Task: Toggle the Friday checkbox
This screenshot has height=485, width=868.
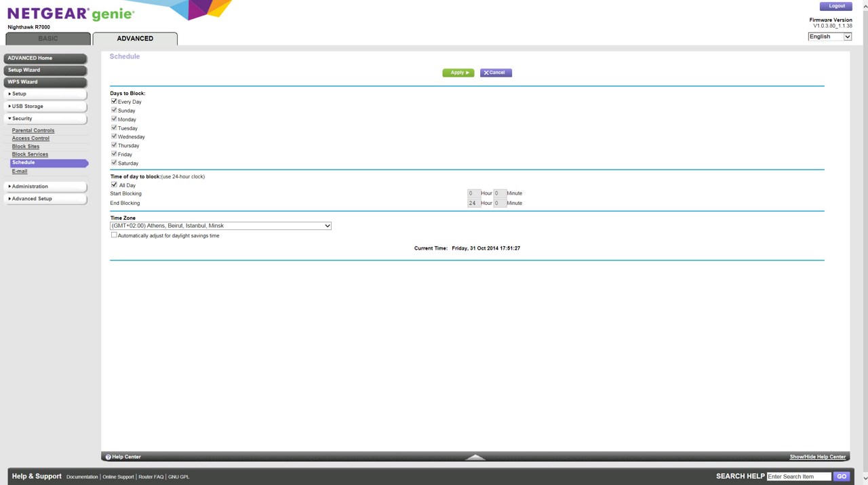Action: tap(114, 154)
